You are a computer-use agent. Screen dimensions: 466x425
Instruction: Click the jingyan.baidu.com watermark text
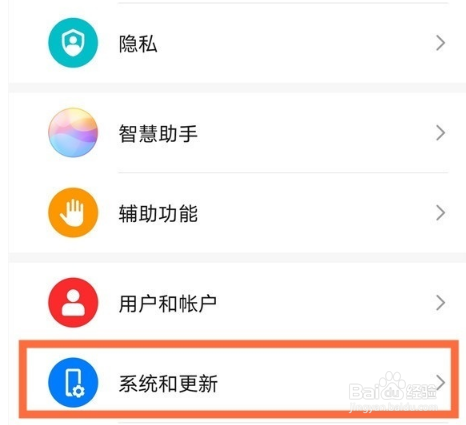tap(393, 407)
